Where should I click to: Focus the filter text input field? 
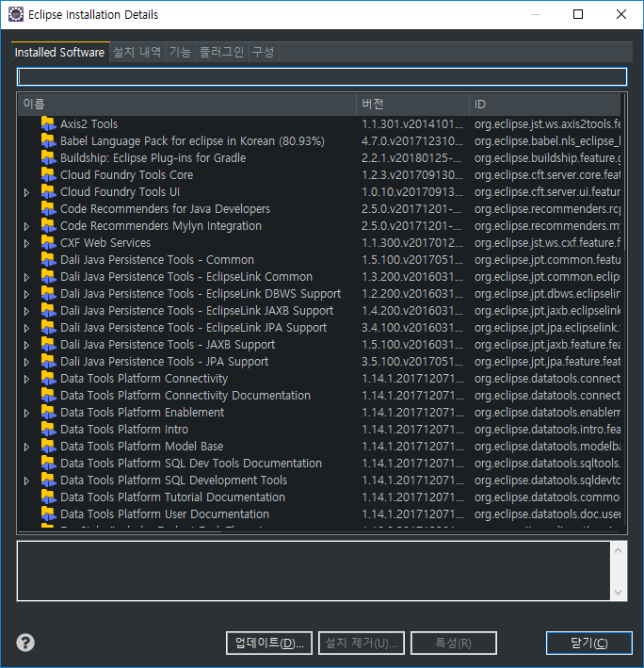pos(322,76)
